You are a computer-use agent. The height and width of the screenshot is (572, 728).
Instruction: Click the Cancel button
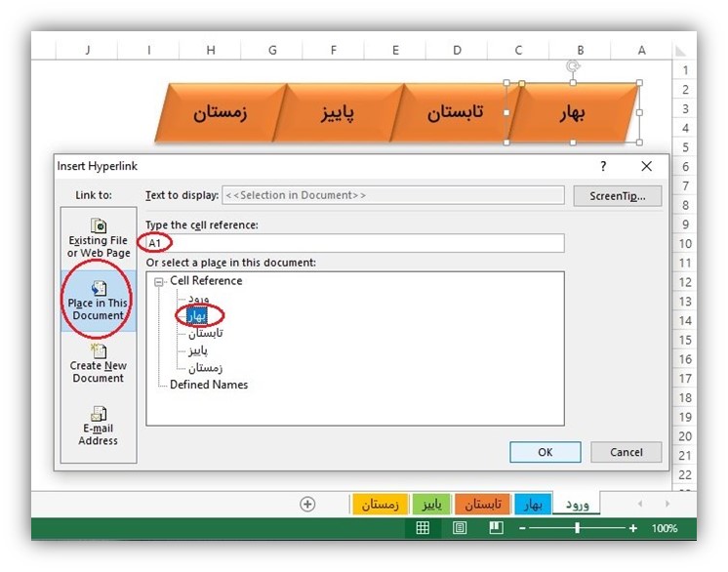[626, 452]
